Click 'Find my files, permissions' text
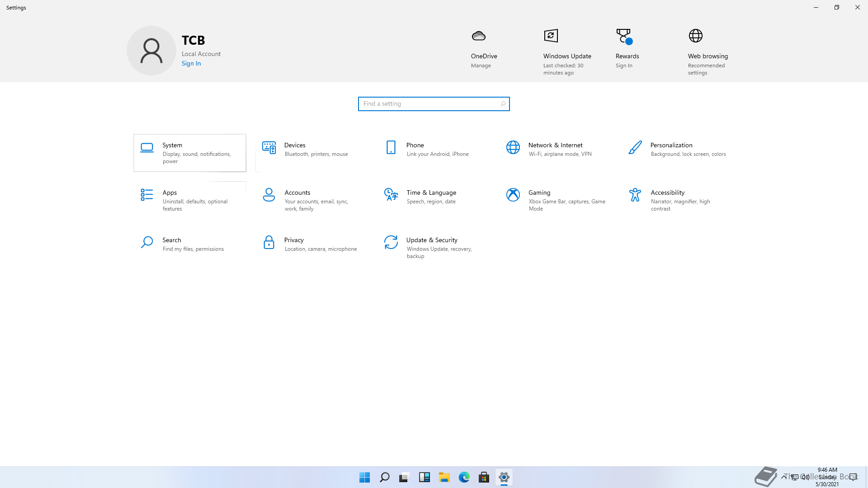 click(193, 249)
